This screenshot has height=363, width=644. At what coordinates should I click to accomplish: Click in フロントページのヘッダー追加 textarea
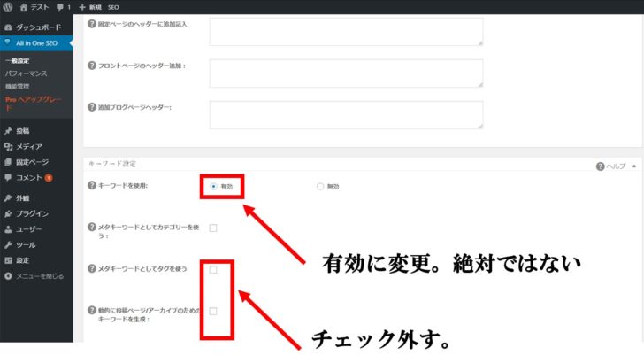coord(346,73)
